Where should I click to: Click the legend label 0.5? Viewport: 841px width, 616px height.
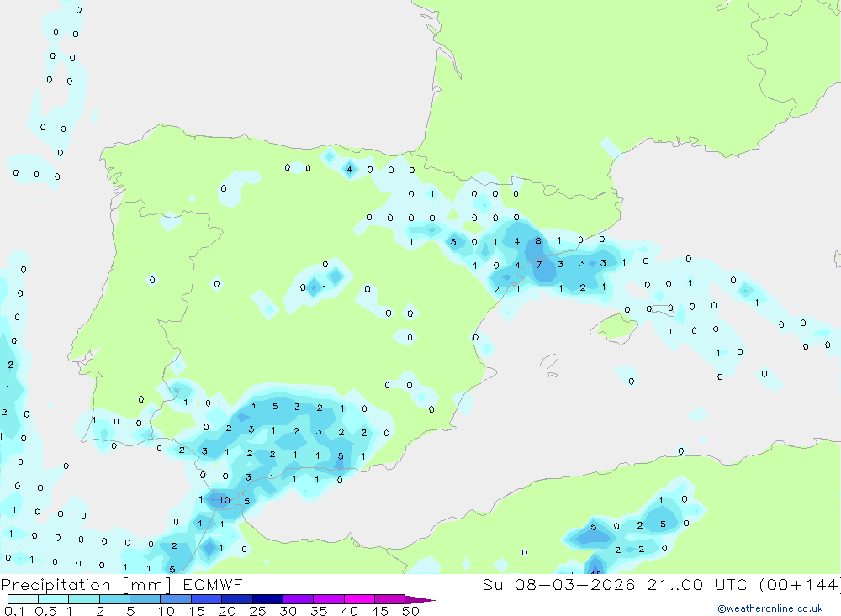coord(45,611)
